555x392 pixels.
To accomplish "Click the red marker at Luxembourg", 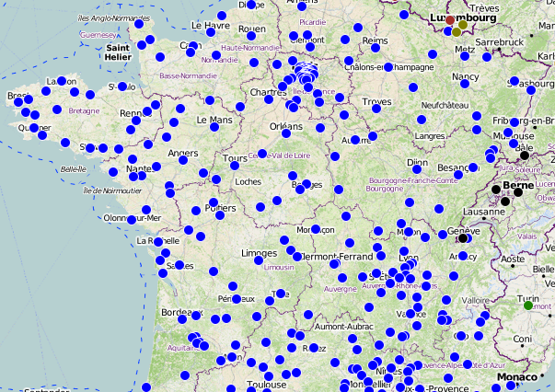I will pyautogui.click(x=450, y=20).
